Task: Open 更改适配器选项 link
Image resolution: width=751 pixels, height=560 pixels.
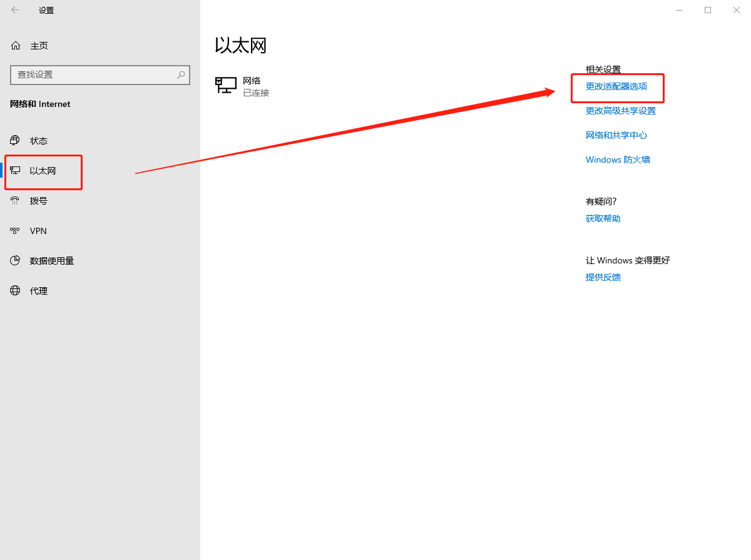Action: coord(616,86)
